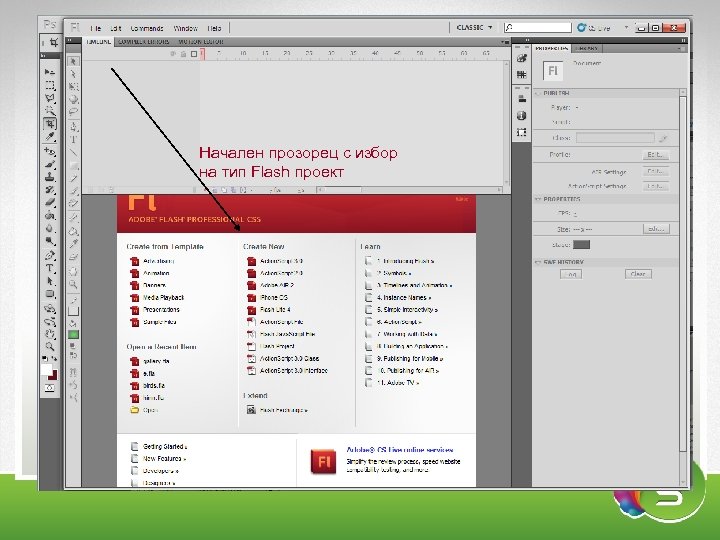Click Edit button next to Size

point(656,229)
